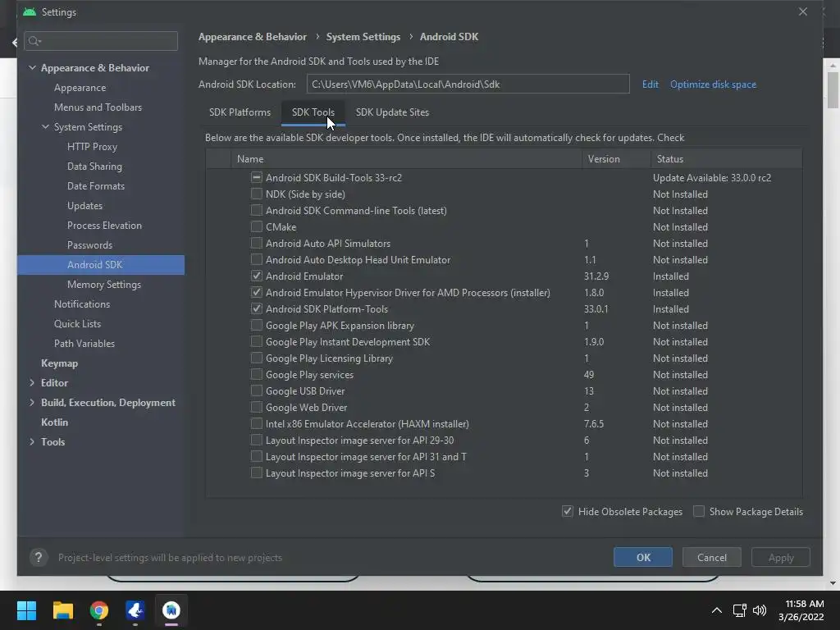The width and height of the screenshot is (840, 630).
Task: Check Google Web Driver
Action: pos(257,407)
